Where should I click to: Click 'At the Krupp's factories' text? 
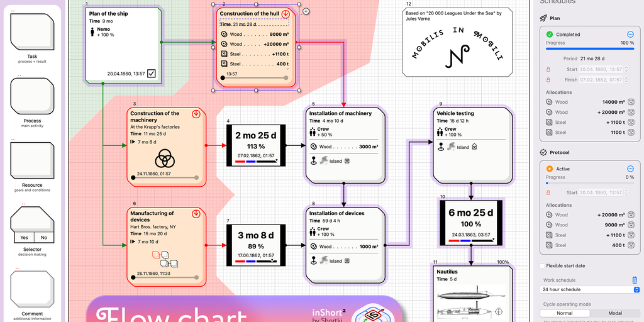[155, 127]
